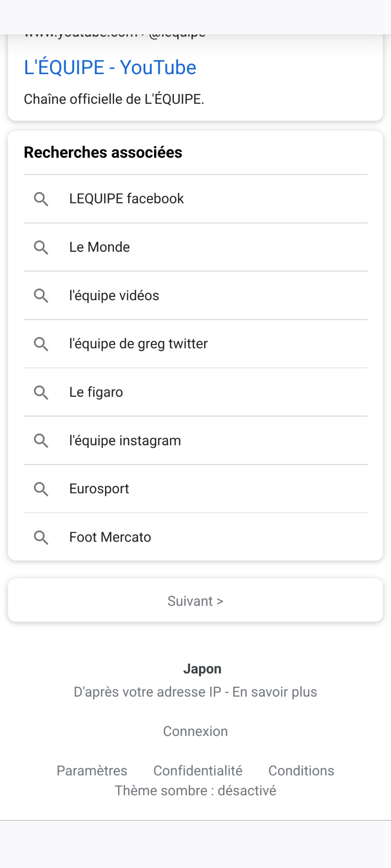Go to next page with Suivant
Image resolution: width=391 pixels, height=868 pixels.
point(195,601)
